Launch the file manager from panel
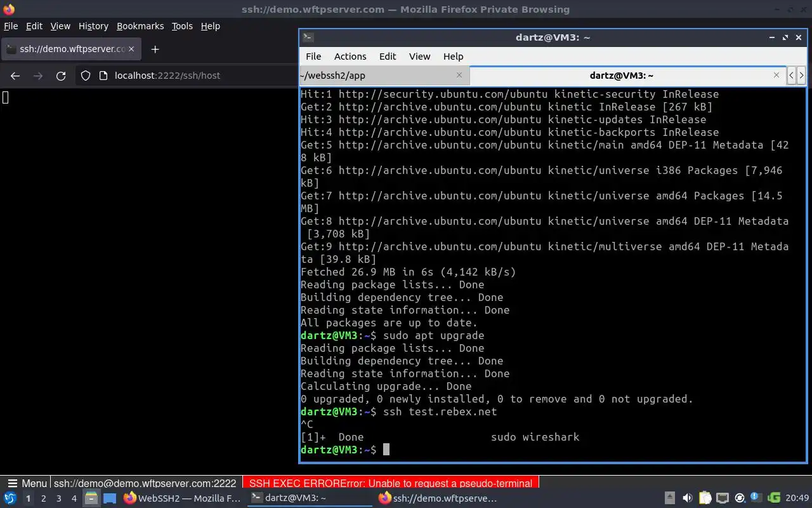This screenshot has height=508, width=812. [x=91, y=498]
